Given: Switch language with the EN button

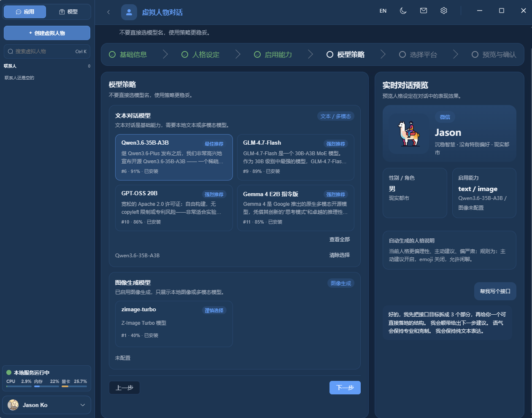Looking at the screenshot, I should (383, 11).
